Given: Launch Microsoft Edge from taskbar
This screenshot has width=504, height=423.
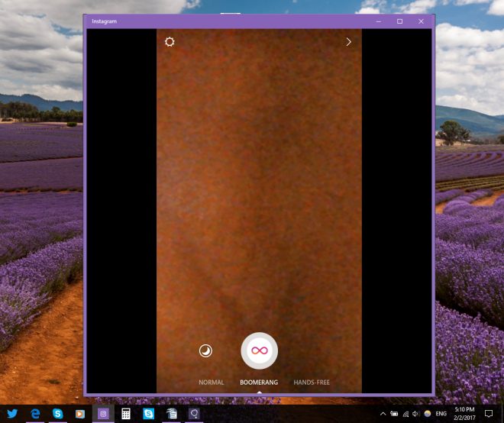Looking at the screenshot, I should point(35,414).
